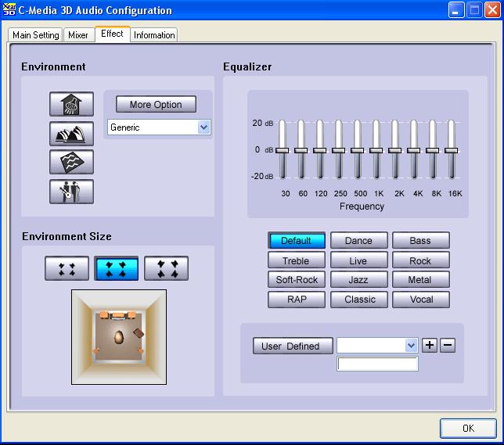
Task: Apply the Soft-Rock equalizer preset
Action: tap(297, 279)
